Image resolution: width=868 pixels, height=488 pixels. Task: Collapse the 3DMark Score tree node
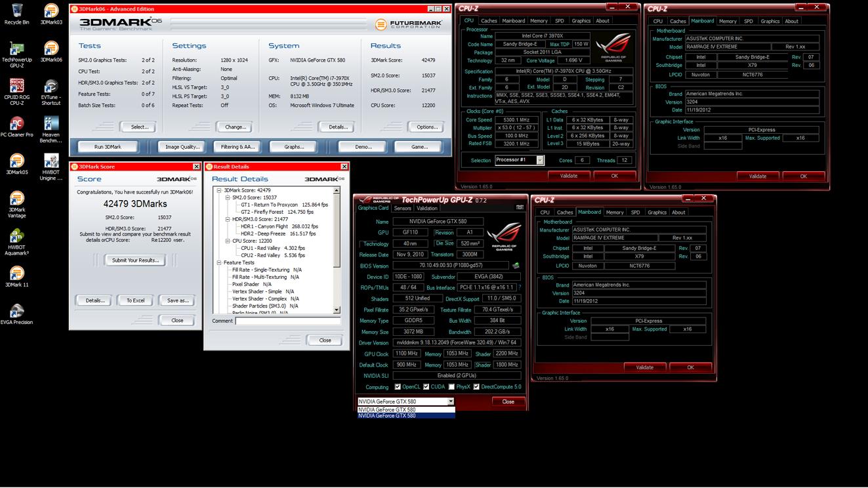coord(220,190)
